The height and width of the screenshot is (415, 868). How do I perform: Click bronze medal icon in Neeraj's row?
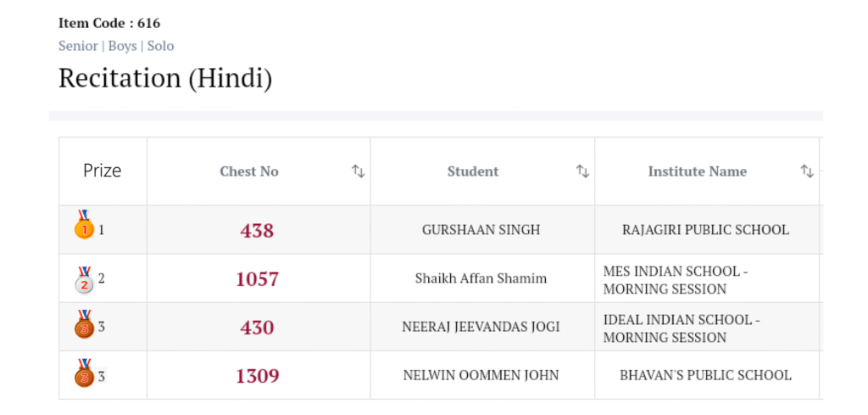pyautogui.click(x=84, y=325)
